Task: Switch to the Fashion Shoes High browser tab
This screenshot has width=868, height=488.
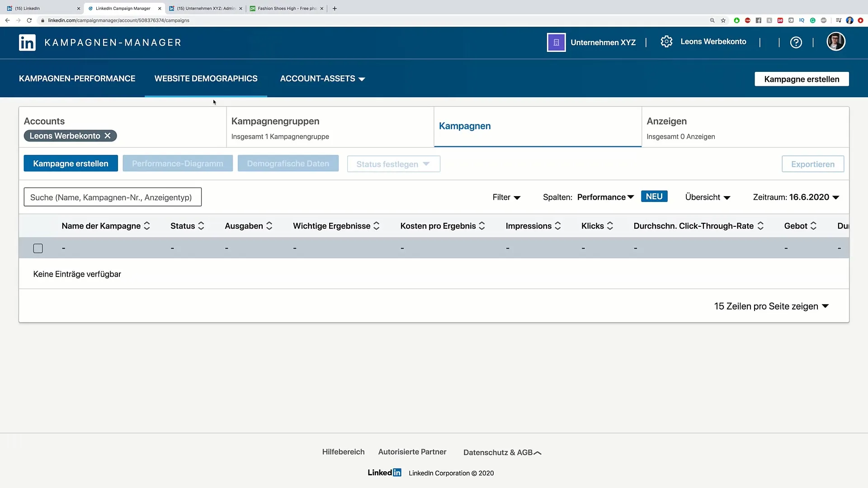Action: pos(287,8)
